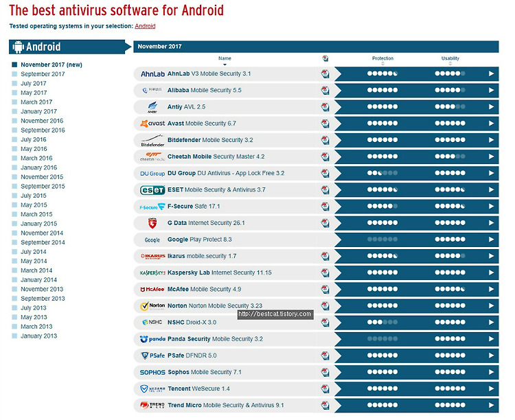Click the November 2017 table header bar

click(316, 47)
